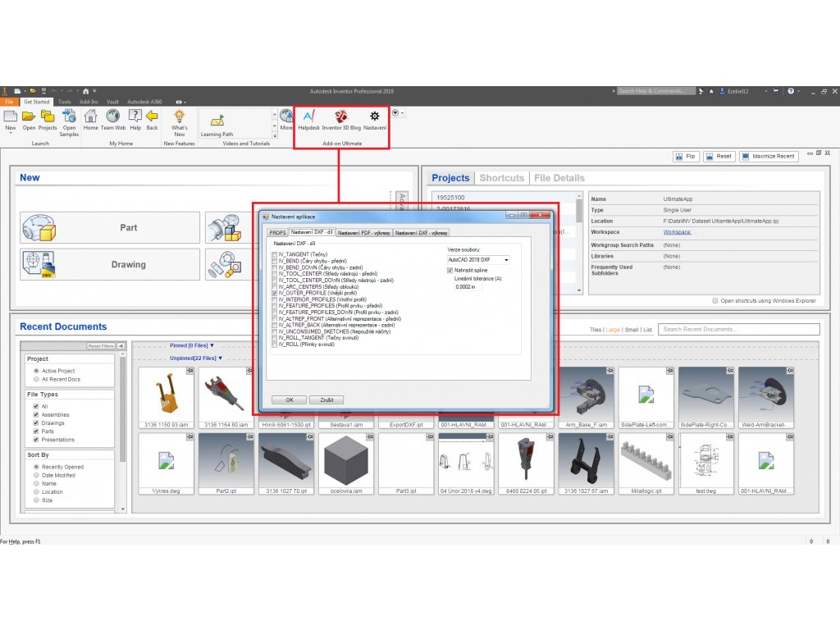Image resolution: width=840 pixels, height=630 pixels.
Task: Sort recent documents by Date Modified
Action: 36,475
